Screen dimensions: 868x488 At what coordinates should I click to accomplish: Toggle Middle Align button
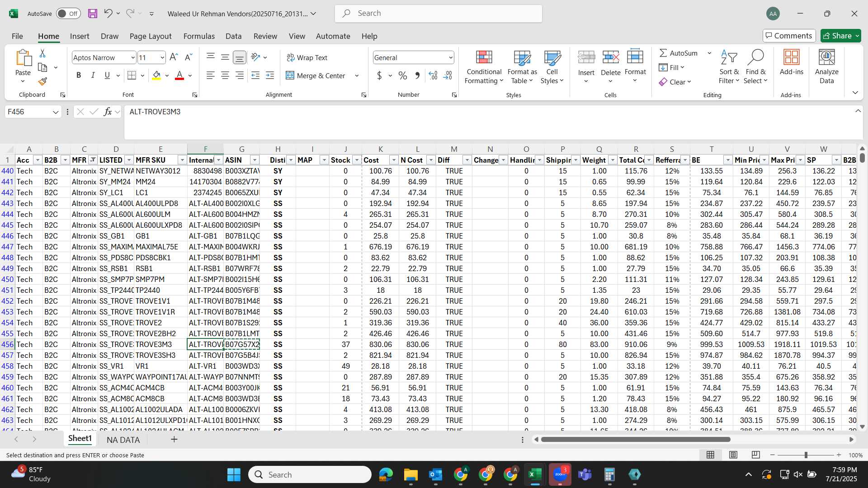pyautogui.click(x=225, y=57)
